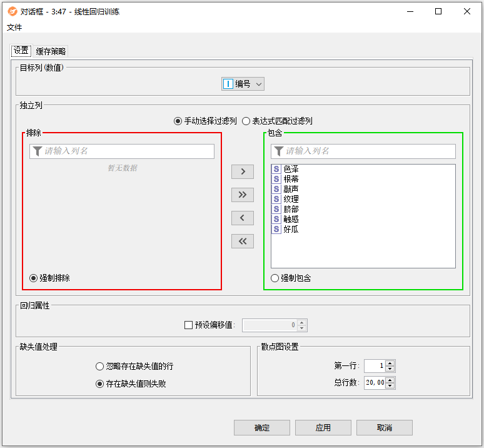This screenshot has width=484, height=448.
Task: Move all columns left with << arrow
Action: coord(243,241)
